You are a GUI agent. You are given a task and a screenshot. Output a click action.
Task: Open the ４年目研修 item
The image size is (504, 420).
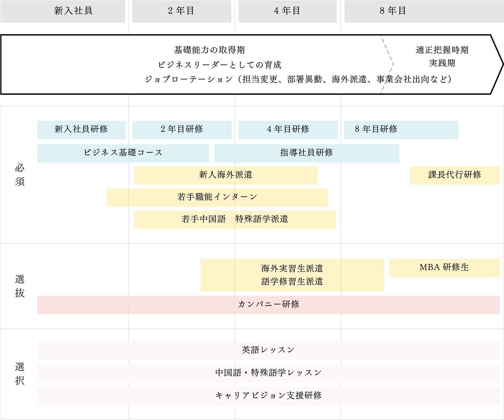[x=288, y=129]
